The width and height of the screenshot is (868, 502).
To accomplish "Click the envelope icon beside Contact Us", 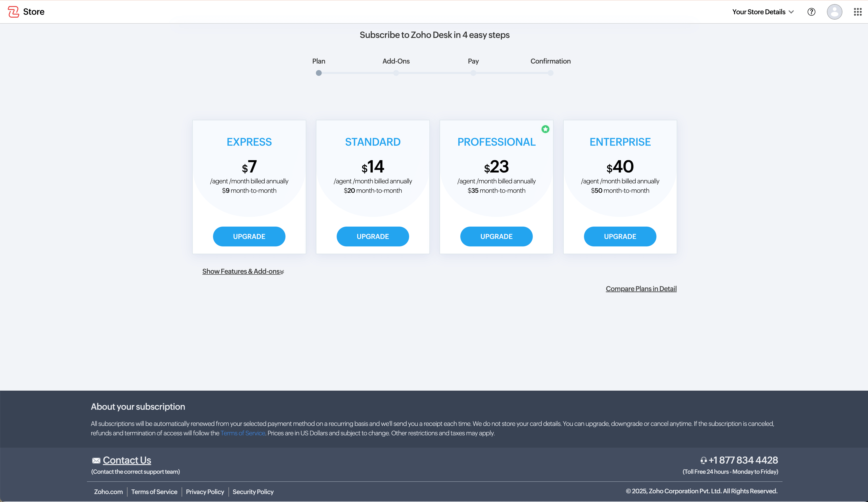I will tap(96, 461).
